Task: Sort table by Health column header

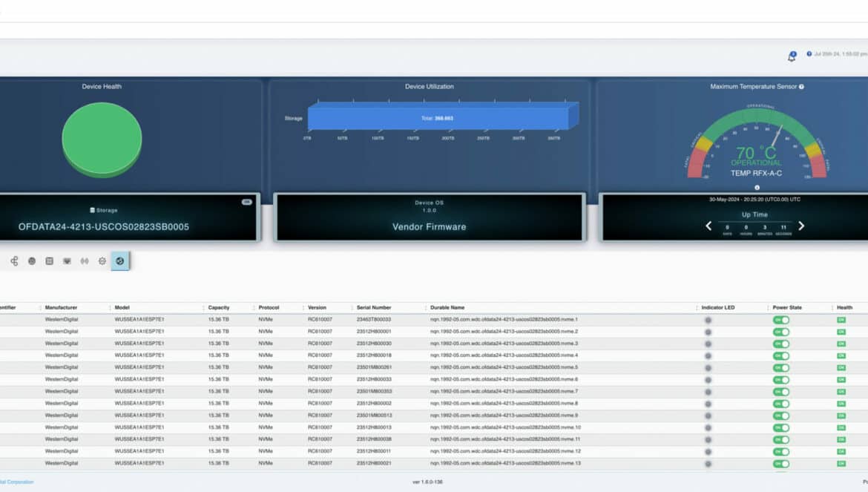Action: [845, 308]
